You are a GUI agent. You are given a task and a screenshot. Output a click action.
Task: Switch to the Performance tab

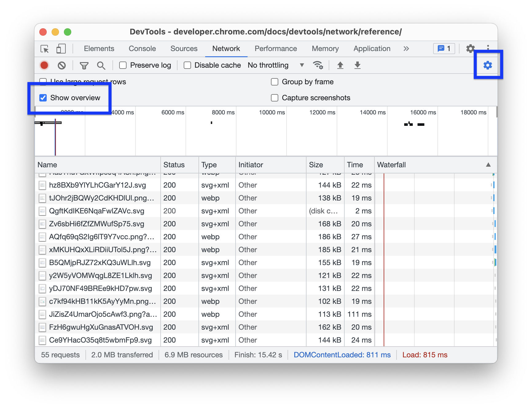pos(276,49)
